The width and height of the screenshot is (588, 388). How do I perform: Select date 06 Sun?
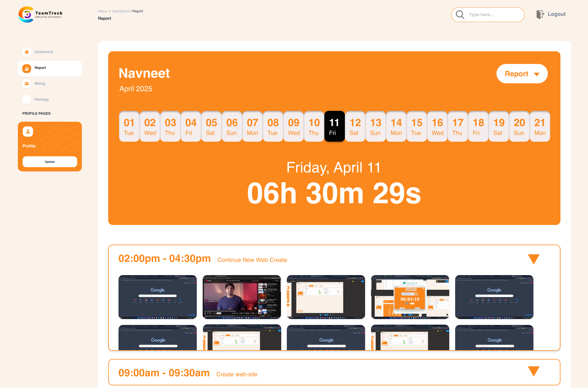tap(232, 126)
